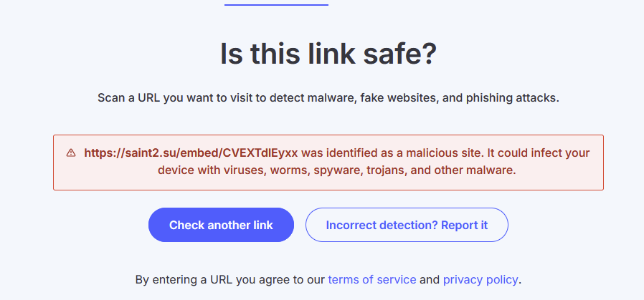This screenshot has height=300, width=644.
Task: Click the blue indicator bar at top
Action: coord(276,5)
